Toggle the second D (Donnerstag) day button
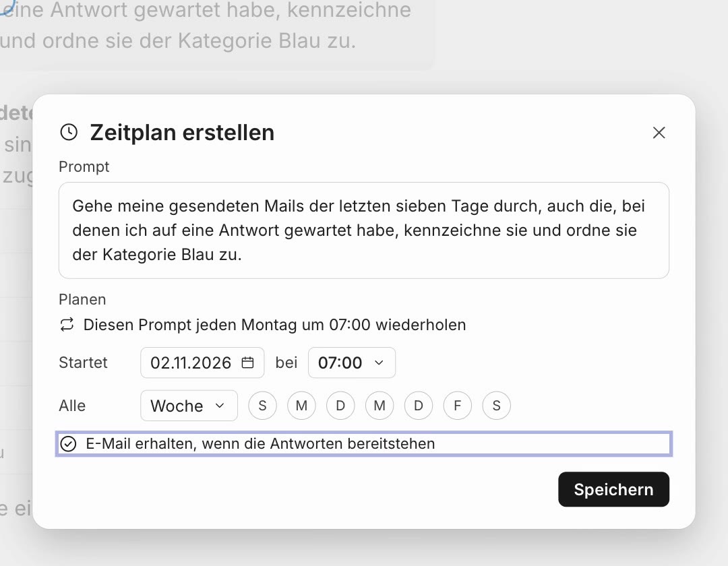Screen dimensions: 728x566 click(419, 406)
